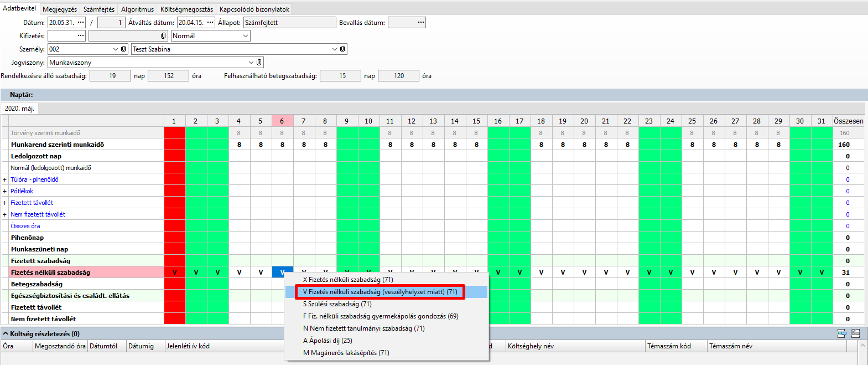Switch to the Adatbevitel tab
The image size is (868, 365).
point(19,8)
